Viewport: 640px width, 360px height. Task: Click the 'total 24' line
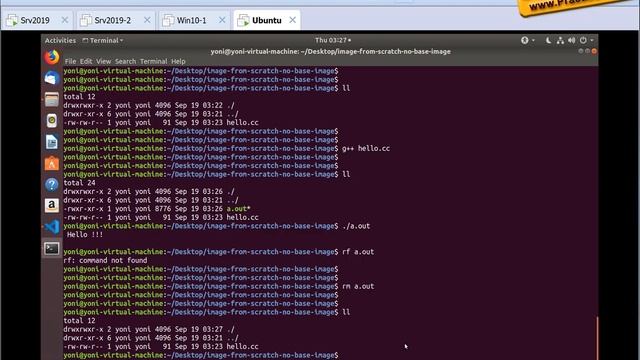(79, 183)
